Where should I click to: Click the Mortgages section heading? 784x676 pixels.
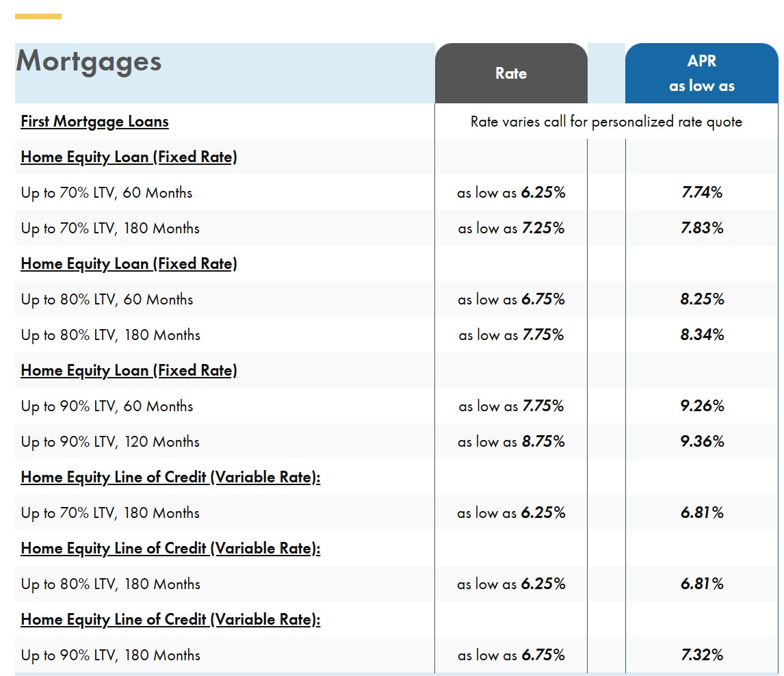pyautogui.click(x=89, y=62)
